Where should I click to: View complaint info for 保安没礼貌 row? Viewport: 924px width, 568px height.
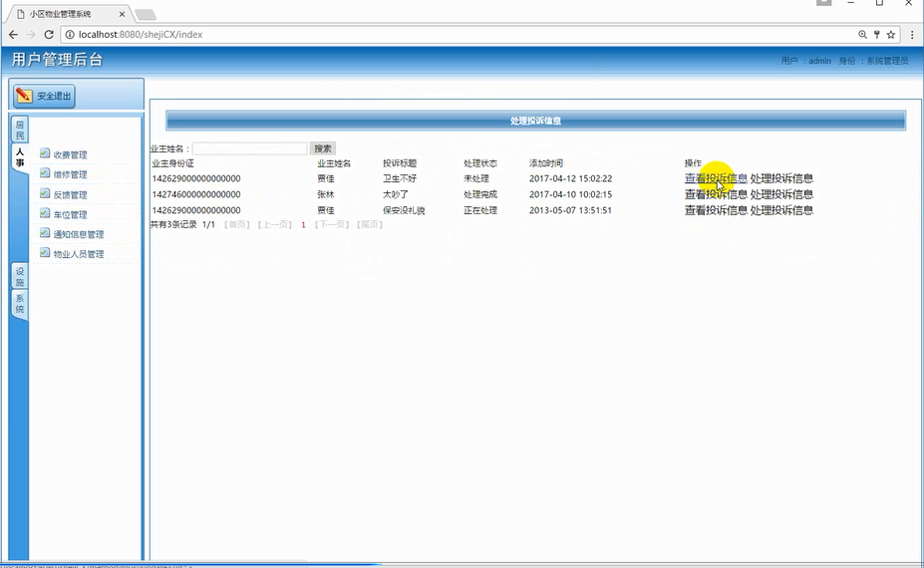[716, 210]
